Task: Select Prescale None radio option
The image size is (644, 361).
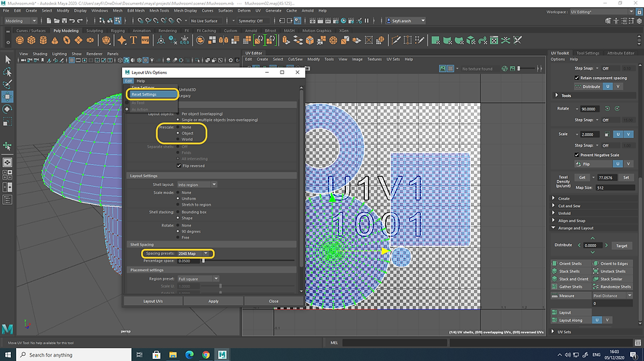Action: [x=178, y=127]
